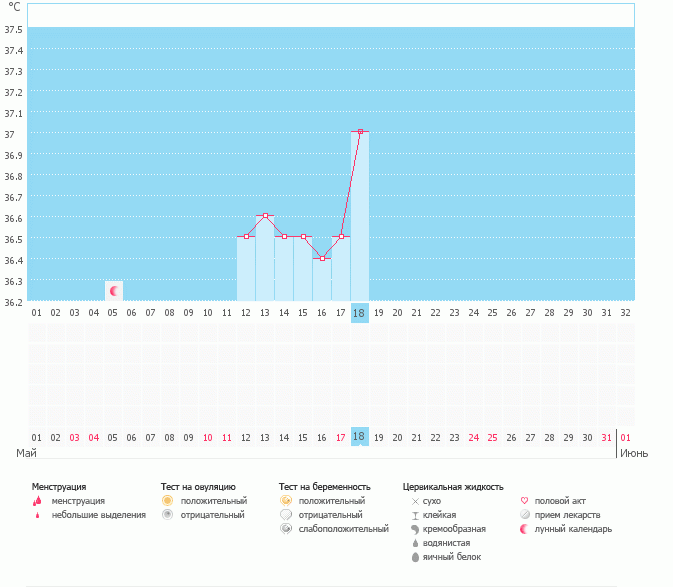Click the negative ovulation test icon

pos(168,515)
